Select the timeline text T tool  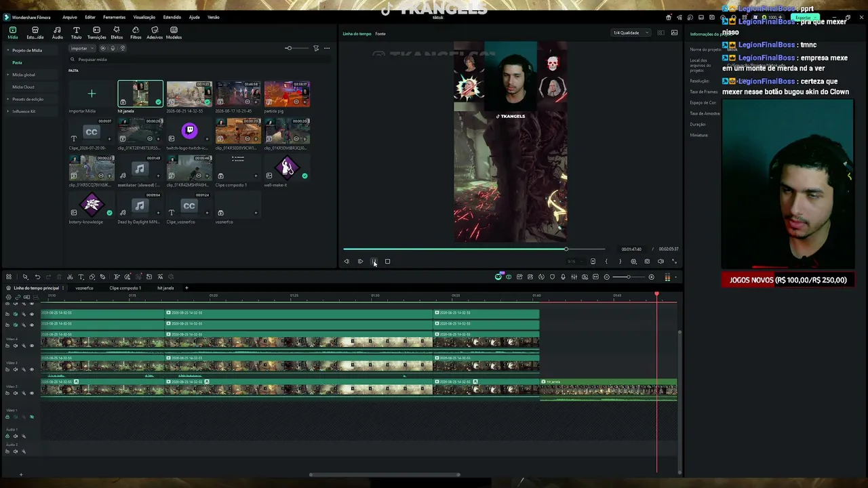coord(81,277)
